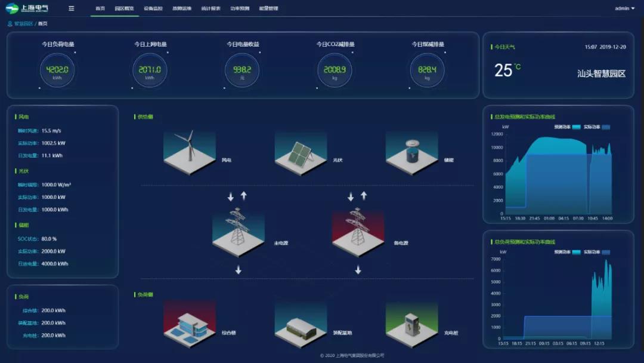The width and height of the screenshot is (644, 363).
Task: Click the 供给侧 section heading
Action: 145,117
